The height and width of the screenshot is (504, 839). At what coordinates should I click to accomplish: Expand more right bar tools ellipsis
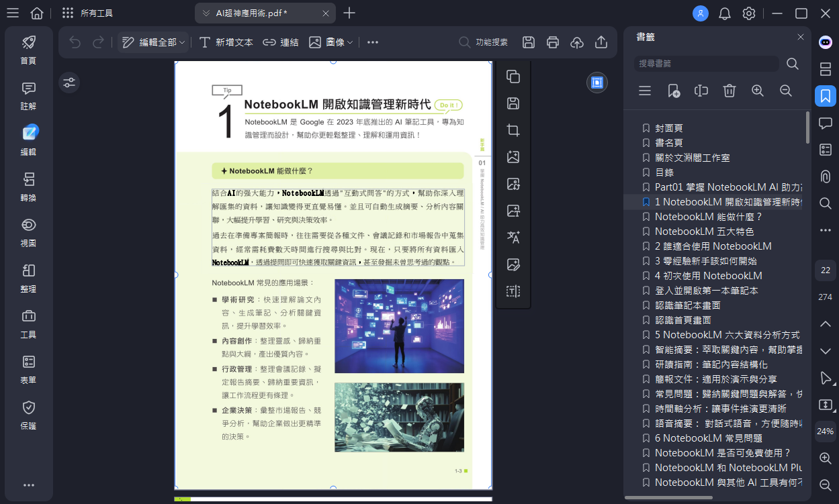pos(826,230)
